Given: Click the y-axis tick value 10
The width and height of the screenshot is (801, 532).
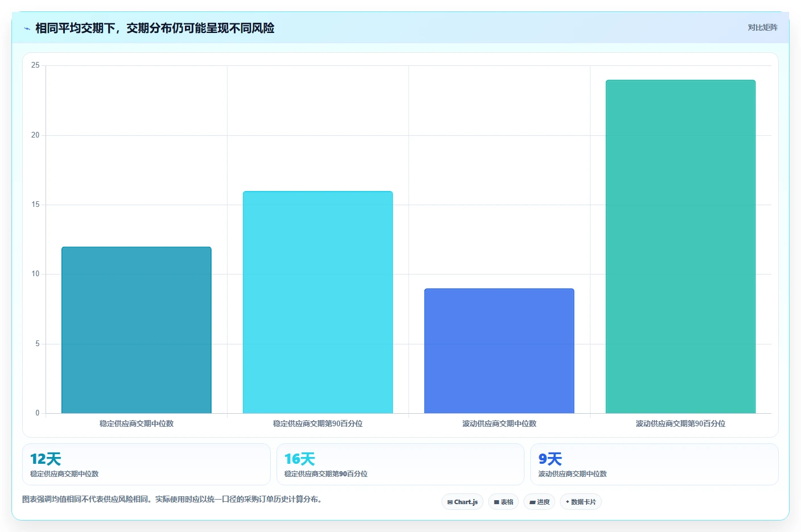Looking at the screenshot, I should pos(36,274).
